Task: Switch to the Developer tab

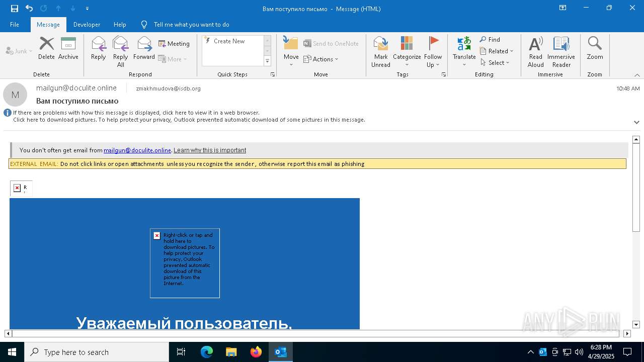Action: tap(87, 25)
